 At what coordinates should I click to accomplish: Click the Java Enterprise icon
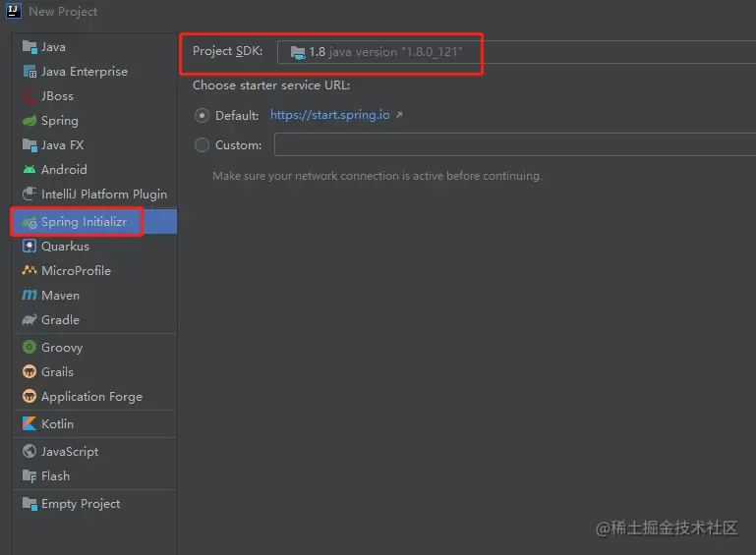[29, 72]
